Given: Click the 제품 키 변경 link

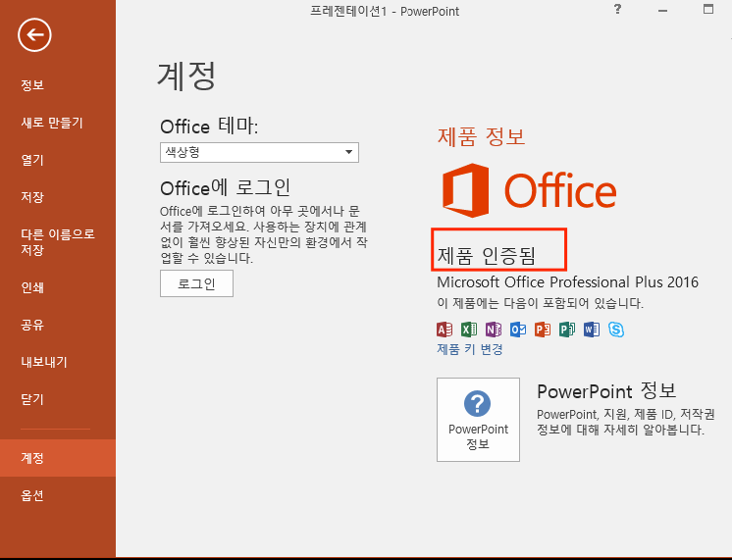Looking at the screenshot, I should click(470, 349).
